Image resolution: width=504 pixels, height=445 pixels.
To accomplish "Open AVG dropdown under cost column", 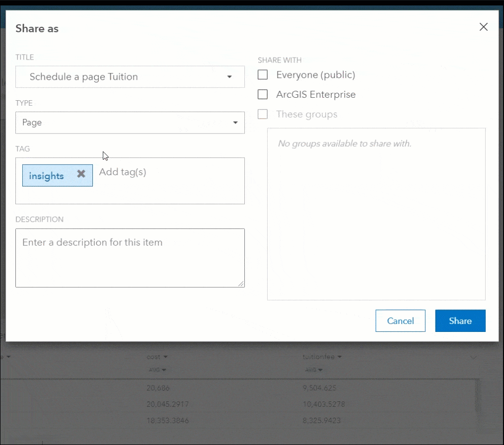I will point(157,370).
